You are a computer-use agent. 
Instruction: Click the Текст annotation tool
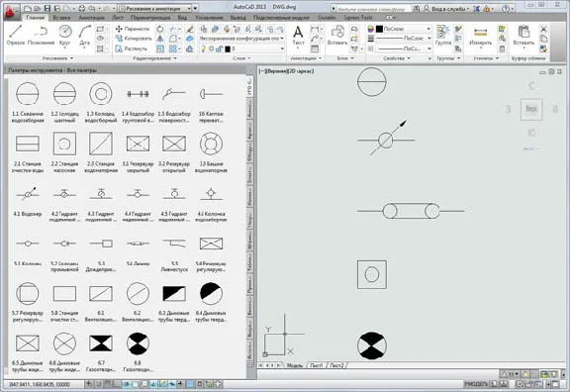point(298,36)
